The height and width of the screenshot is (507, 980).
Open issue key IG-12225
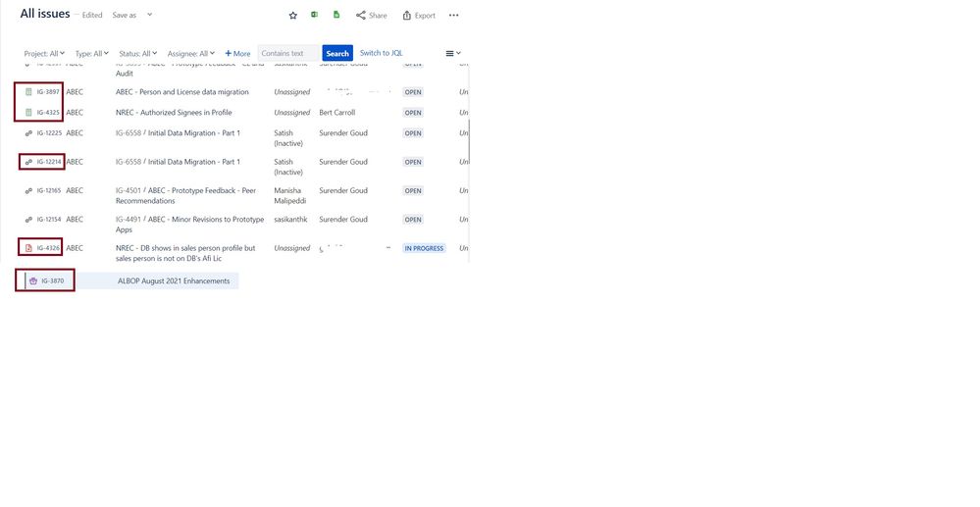(49, 133)
